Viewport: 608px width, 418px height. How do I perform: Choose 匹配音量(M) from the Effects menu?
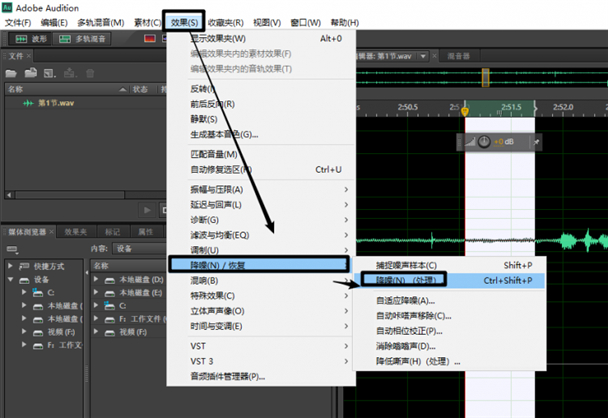pos(261,154)
